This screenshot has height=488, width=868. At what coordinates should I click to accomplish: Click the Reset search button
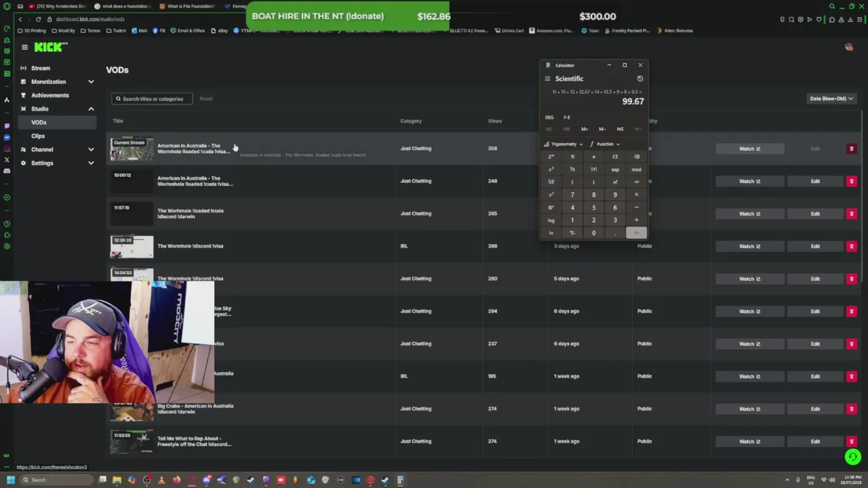click(205, 99)
